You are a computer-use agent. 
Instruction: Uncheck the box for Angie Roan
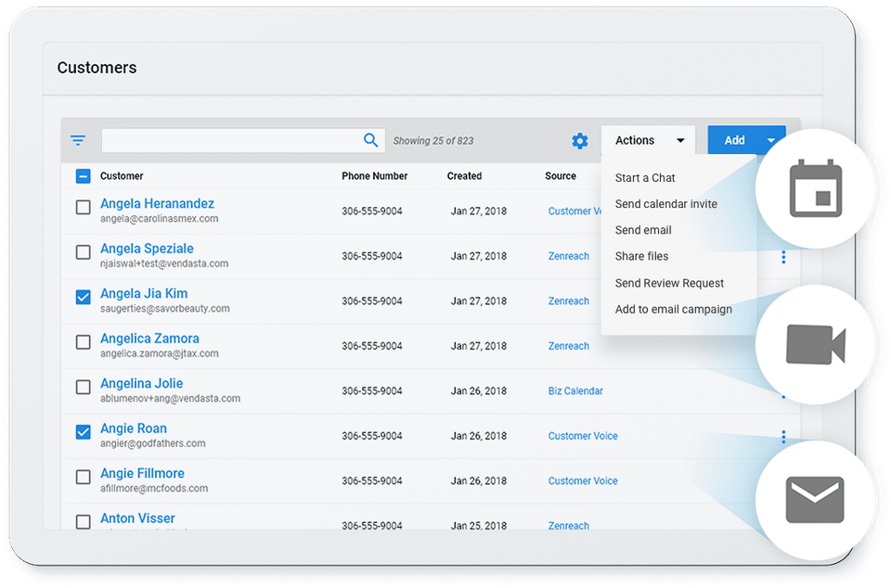click(x=83, y=432)
